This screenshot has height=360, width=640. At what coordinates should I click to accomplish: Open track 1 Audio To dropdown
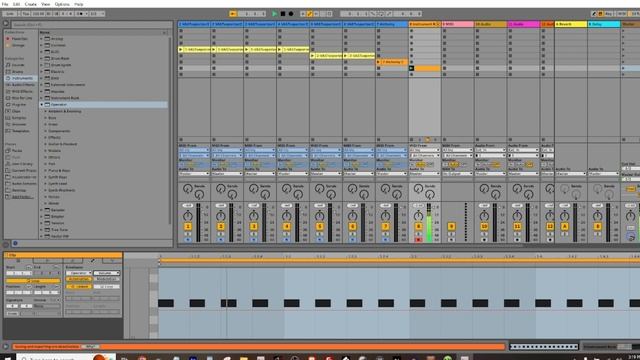tap(194, 174)
